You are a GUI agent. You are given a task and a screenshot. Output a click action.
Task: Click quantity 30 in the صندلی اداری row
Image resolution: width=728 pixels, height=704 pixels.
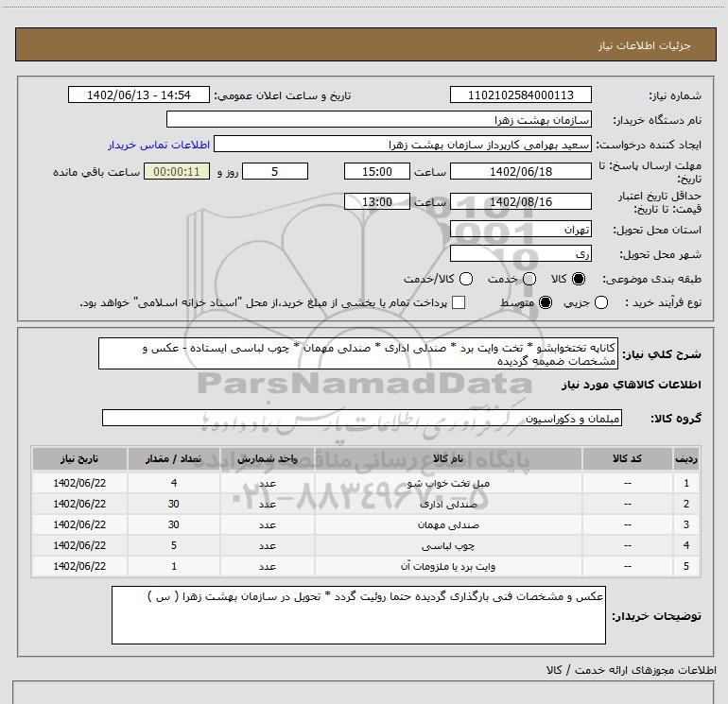174,504
